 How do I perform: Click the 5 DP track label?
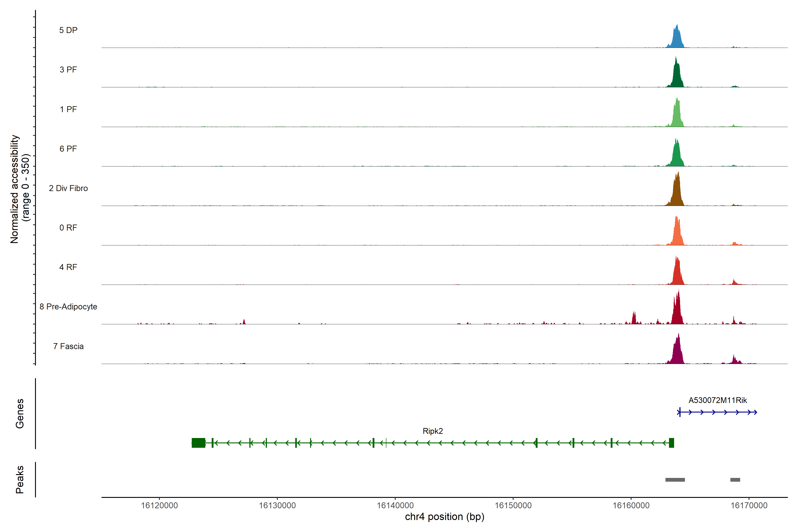point(68,30)
